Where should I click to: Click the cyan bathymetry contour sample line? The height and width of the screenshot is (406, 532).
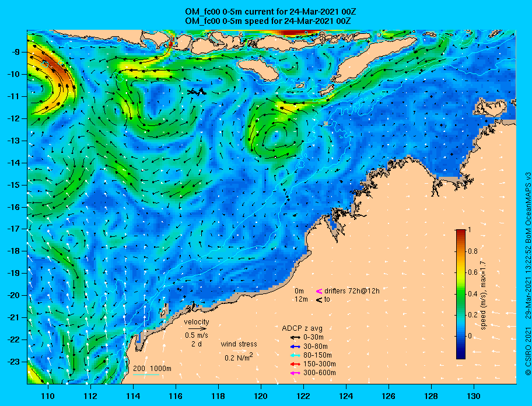(146, 374)
